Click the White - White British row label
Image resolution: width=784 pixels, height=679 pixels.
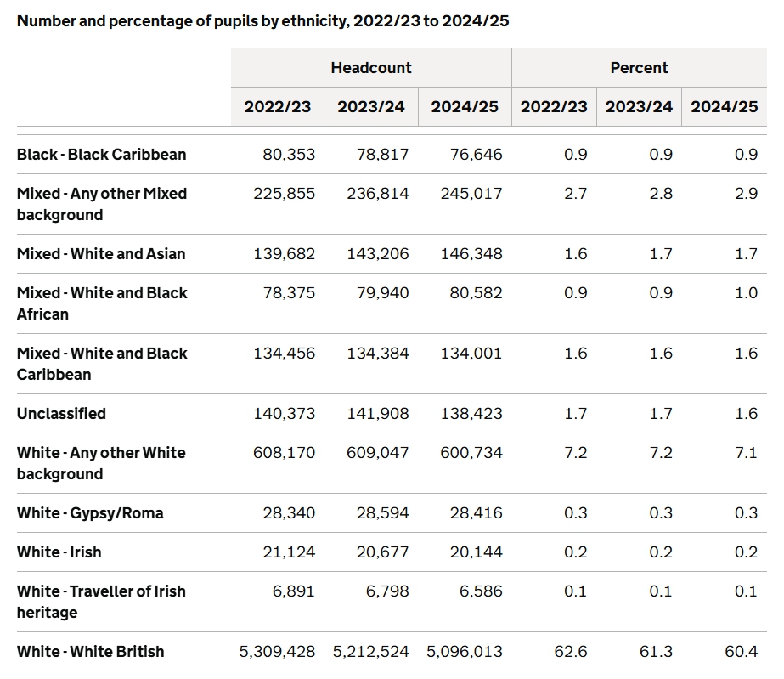click(x=90, y=652)
